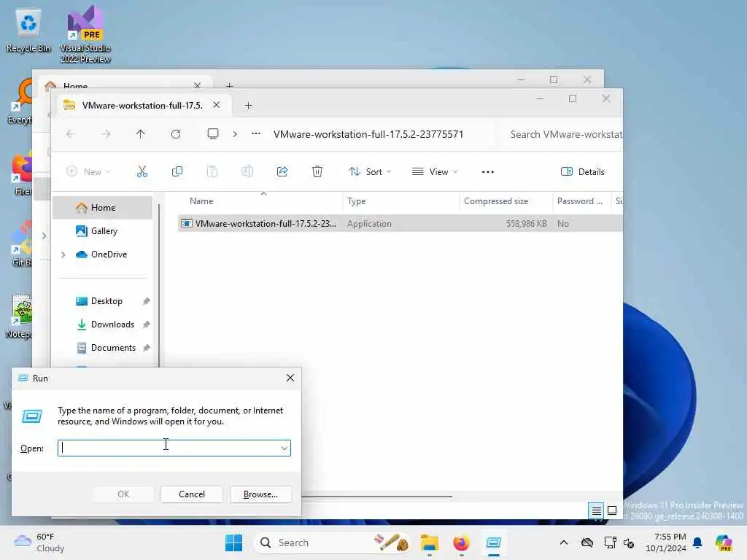Click the Run dialog Open text field
The height and width of the screenshot is (560, 747).
[174, 448]
